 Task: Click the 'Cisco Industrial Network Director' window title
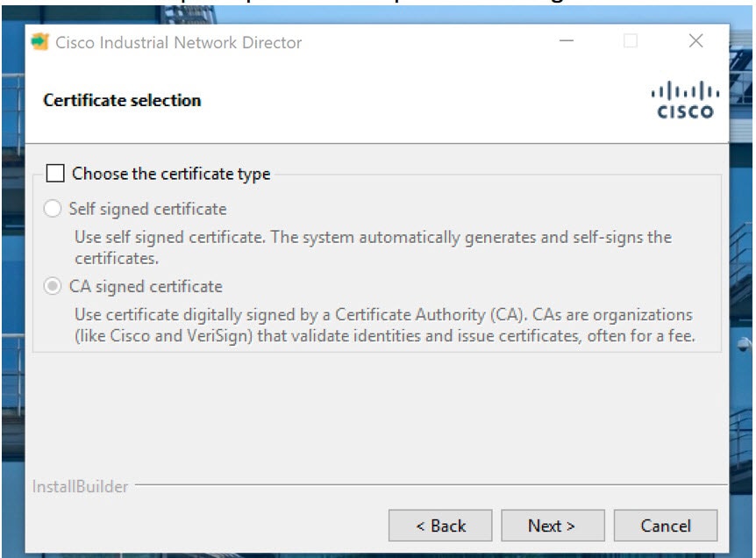tap(178, 42)
